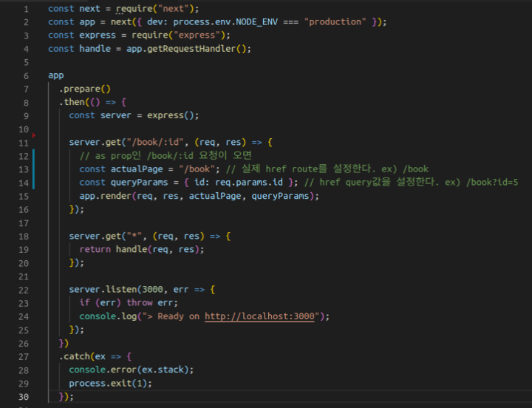Click 'return handle(req, res);' on line 19
This screenshot has width=532, height=408.
142,250
